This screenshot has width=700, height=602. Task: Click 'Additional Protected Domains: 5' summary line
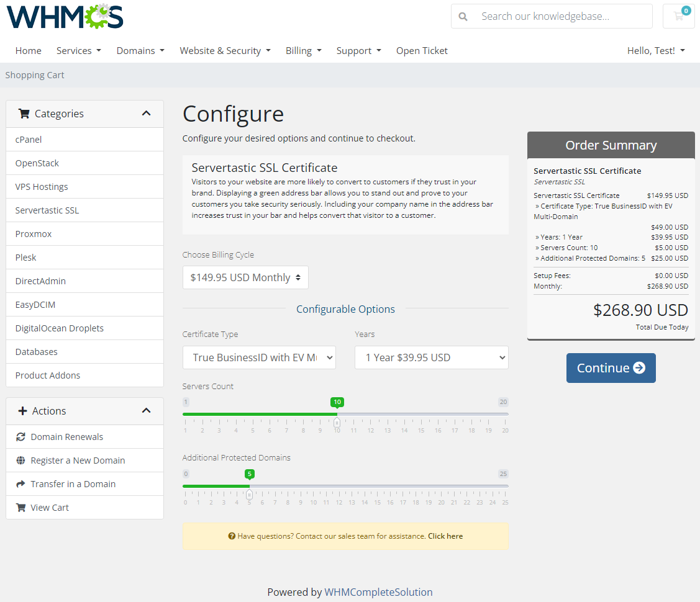[611, 258]
